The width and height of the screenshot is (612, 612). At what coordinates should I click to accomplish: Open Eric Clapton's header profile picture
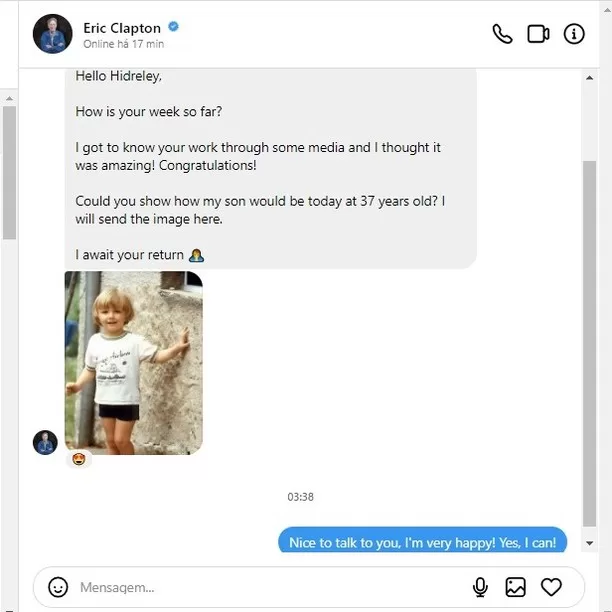(x=53, y=34)
